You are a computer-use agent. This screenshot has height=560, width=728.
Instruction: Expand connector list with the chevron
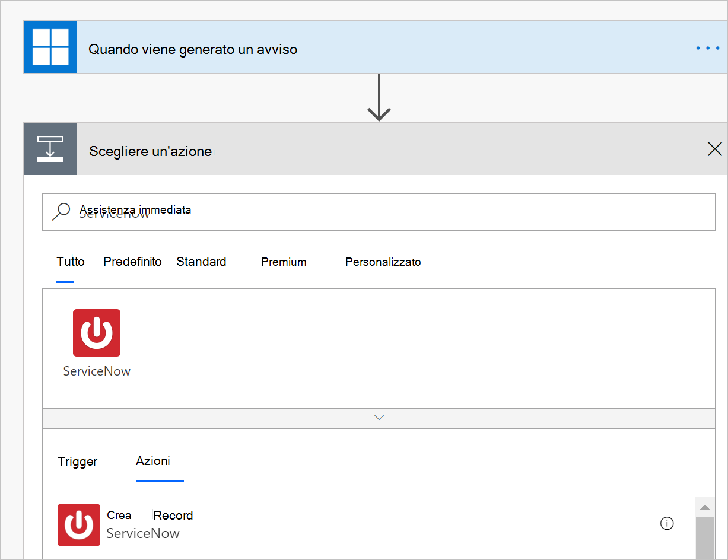click(x=379, y=418)
